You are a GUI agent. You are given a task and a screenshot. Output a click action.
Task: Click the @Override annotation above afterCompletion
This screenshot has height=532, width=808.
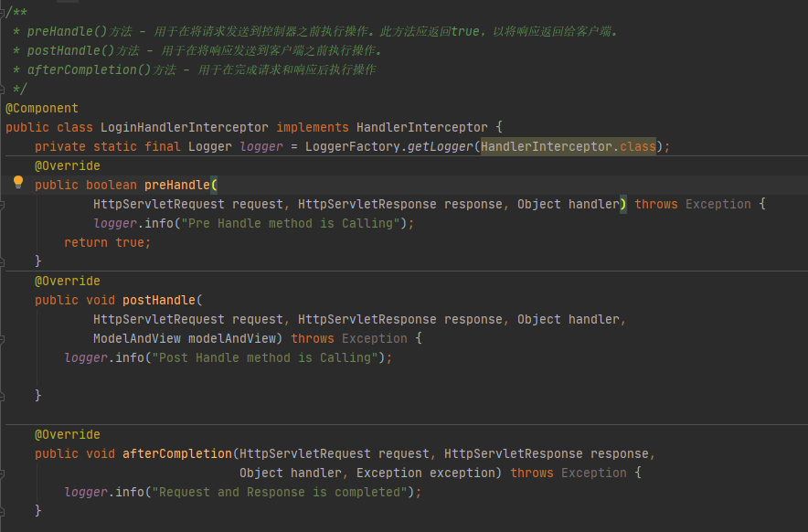[68, 434]
